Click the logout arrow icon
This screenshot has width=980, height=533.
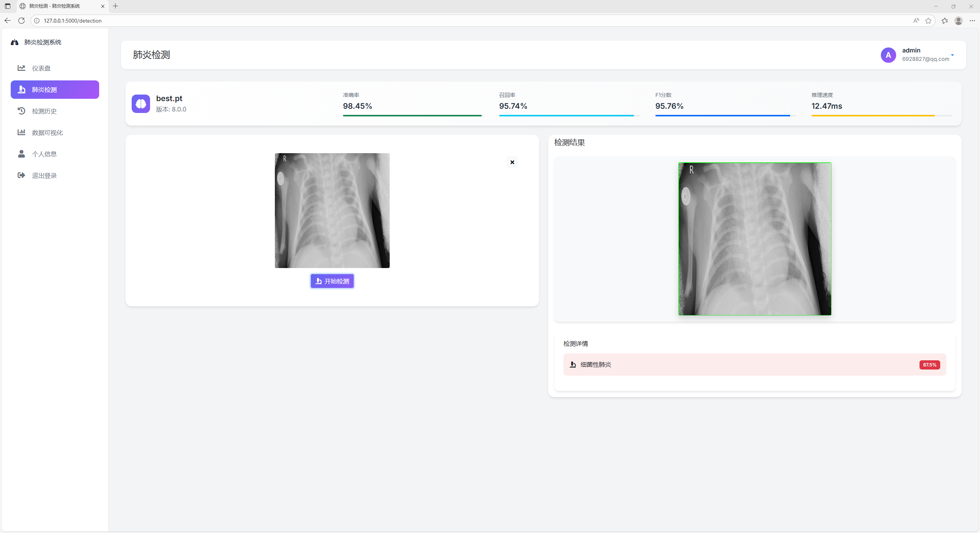[21, 175]
